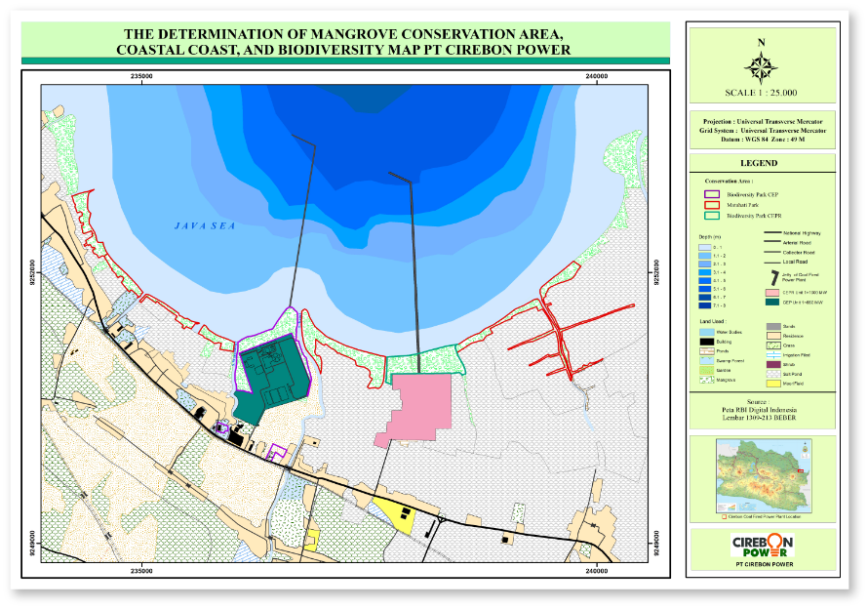Click the pink CEPR power plant area on map

tap(422, 407)
